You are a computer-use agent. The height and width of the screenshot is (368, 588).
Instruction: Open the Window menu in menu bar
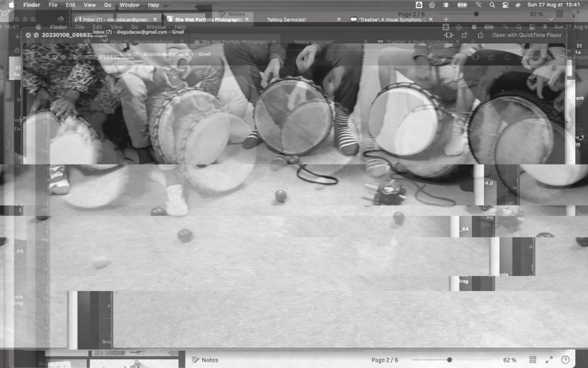tap(129, 5)
